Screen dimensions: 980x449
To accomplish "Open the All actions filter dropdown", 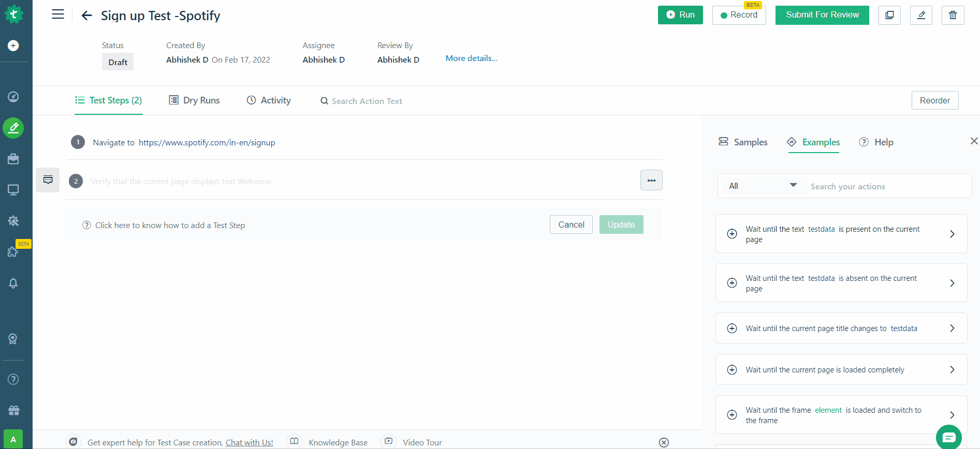I will click(x=762, y=186).
